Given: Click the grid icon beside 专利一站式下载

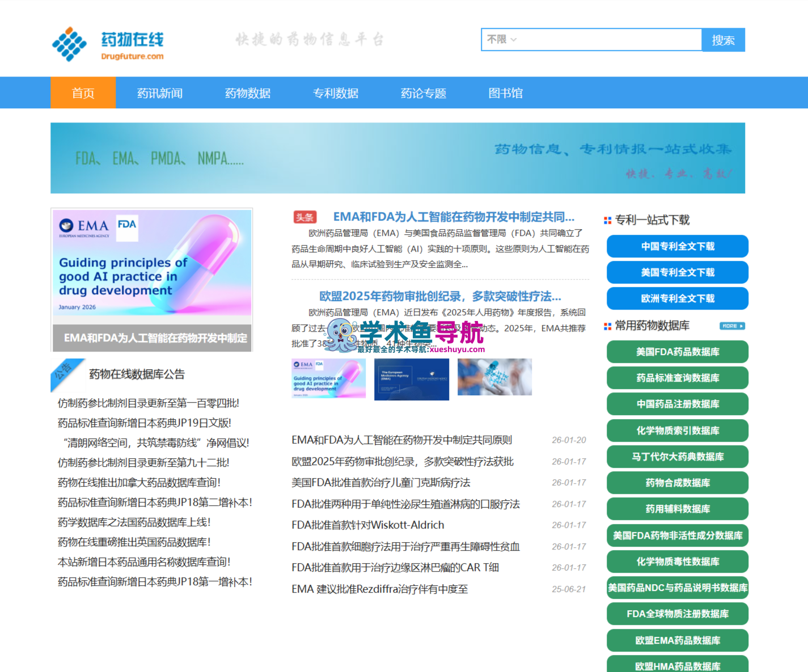Looking at the screenshot, I should pyautogui.click(x=607, y=220).
